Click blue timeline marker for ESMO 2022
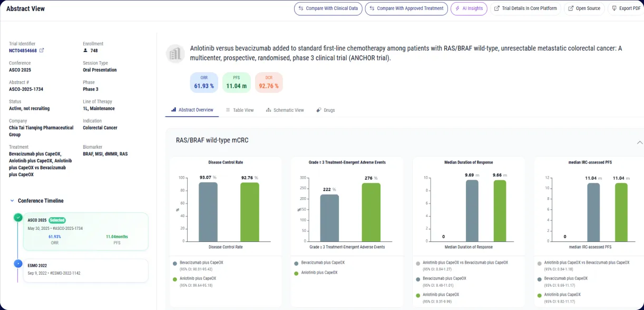This screenshot has width=644, height=310. 18,263
